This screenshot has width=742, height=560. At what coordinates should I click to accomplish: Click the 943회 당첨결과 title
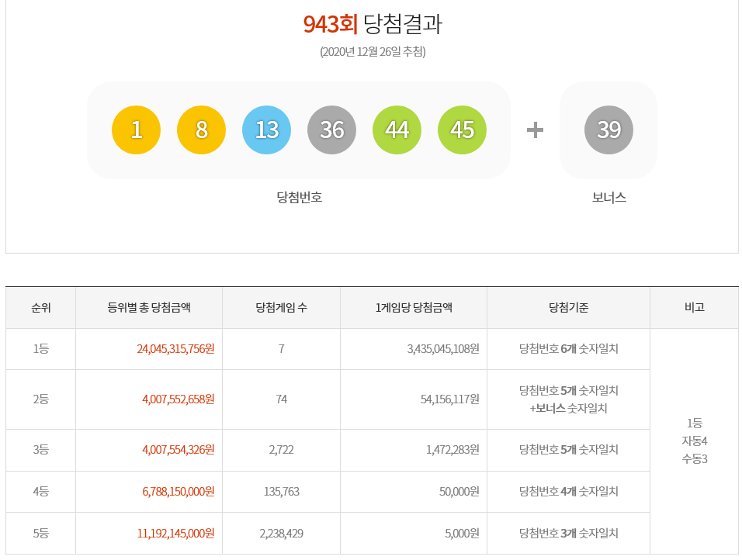coord(373,24)
